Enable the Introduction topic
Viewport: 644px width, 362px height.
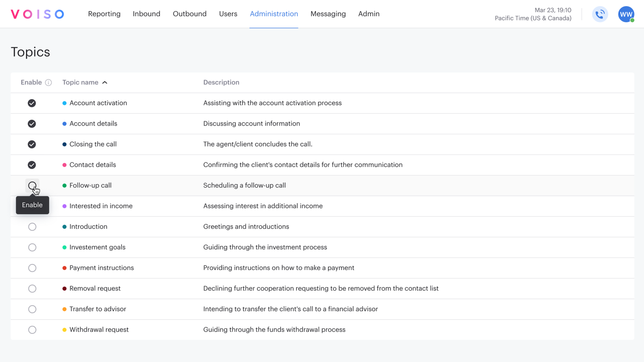[x=32, y=227]
